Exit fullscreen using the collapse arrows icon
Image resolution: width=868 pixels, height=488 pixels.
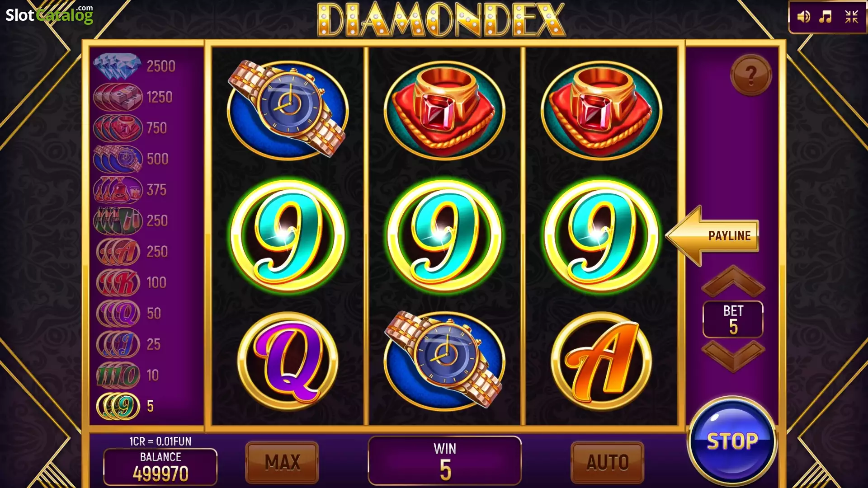point(851,17)
